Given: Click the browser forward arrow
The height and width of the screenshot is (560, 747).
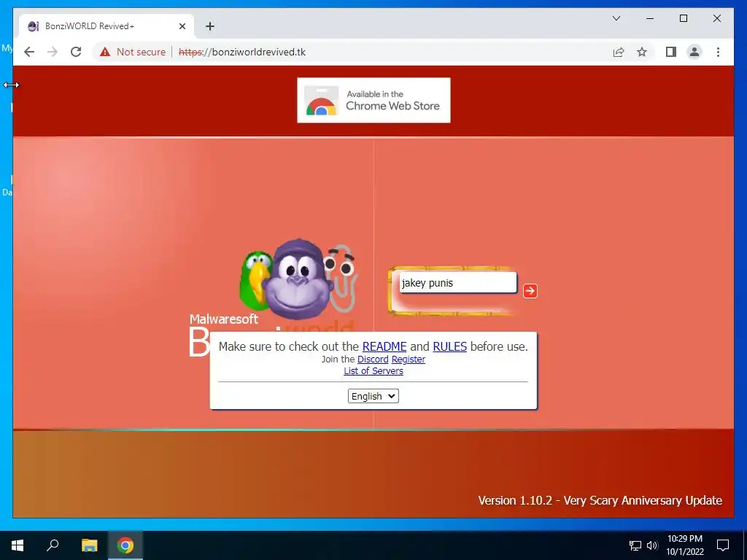Looking at the screenshot, I should tap(53, 52).
